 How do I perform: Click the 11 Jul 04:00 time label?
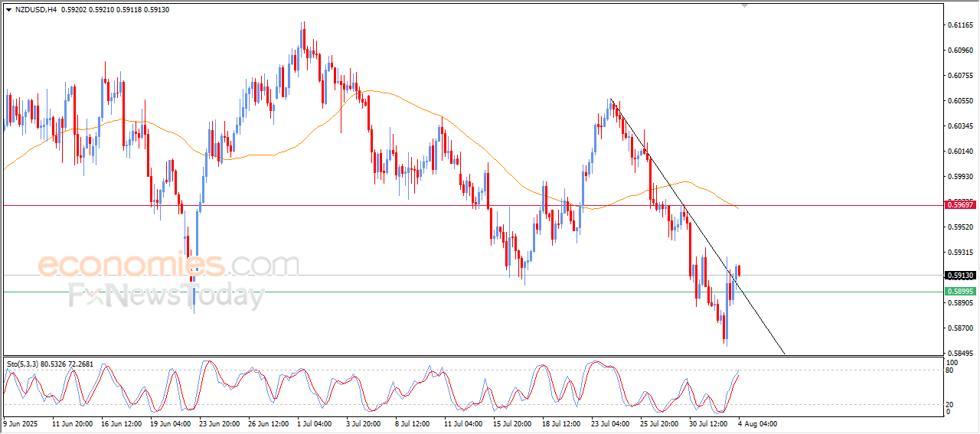463,423
